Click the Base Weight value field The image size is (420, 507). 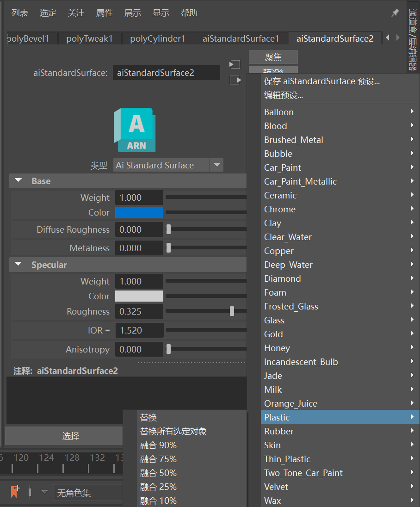point(139,197)
